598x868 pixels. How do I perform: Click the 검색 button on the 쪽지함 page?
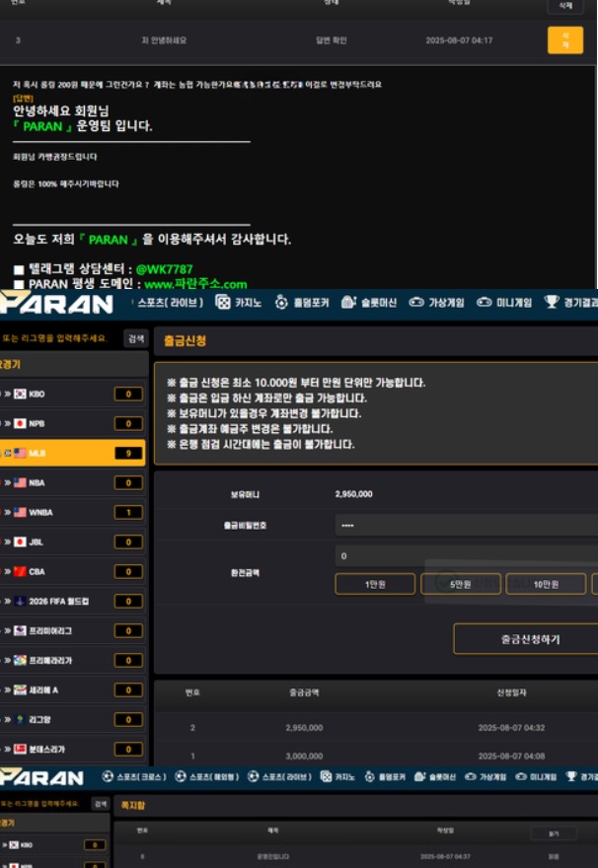click(x=101, y=804)
